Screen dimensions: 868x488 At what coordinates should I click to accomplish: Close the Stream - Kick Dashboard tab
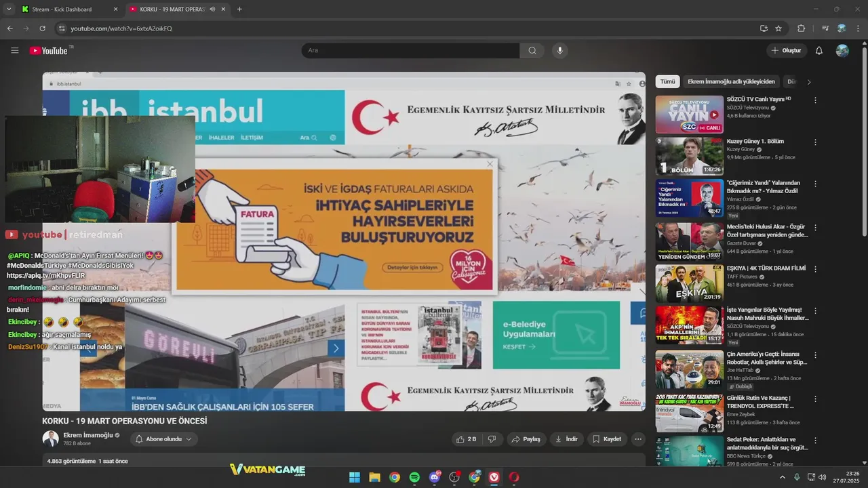click(x=115, y=9)
